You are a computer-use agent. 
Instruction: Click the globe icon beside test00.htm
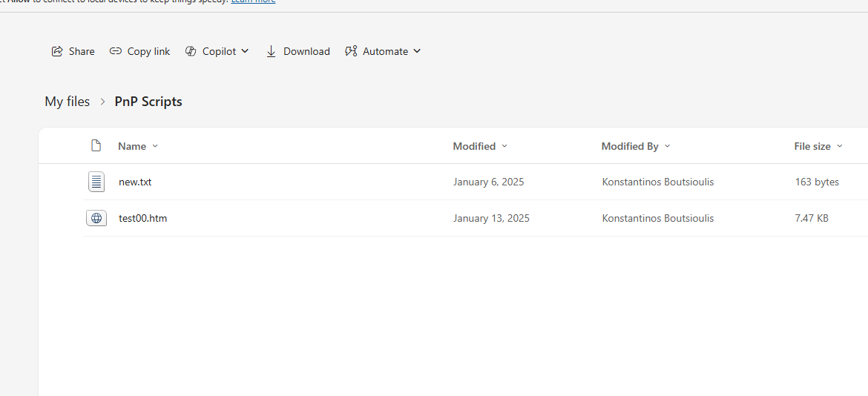point(96,218)
